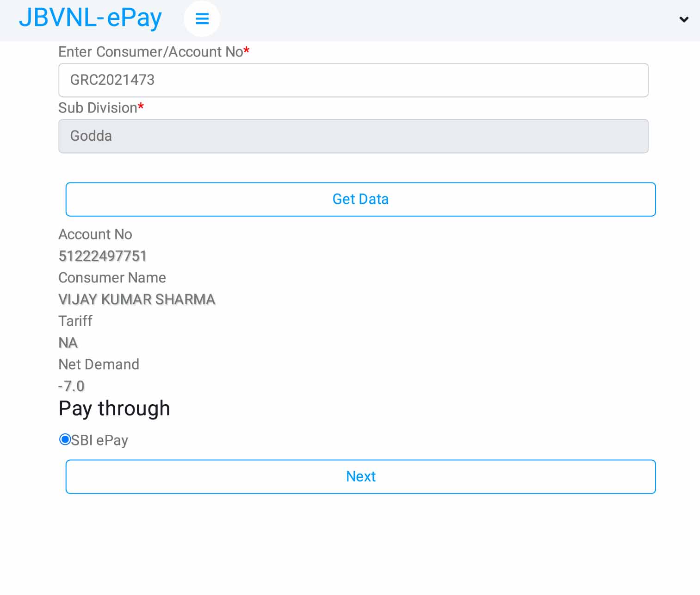
Task: Click the Enter Consumer/Account No label
Action: click(154, 52)
